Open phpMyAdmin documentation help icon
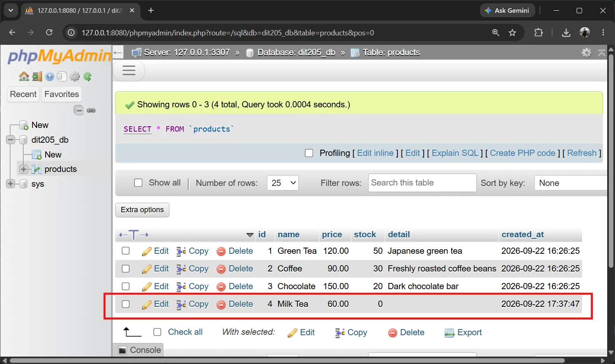This screenshot has width=615, height=364. click(x=50, y=77)
